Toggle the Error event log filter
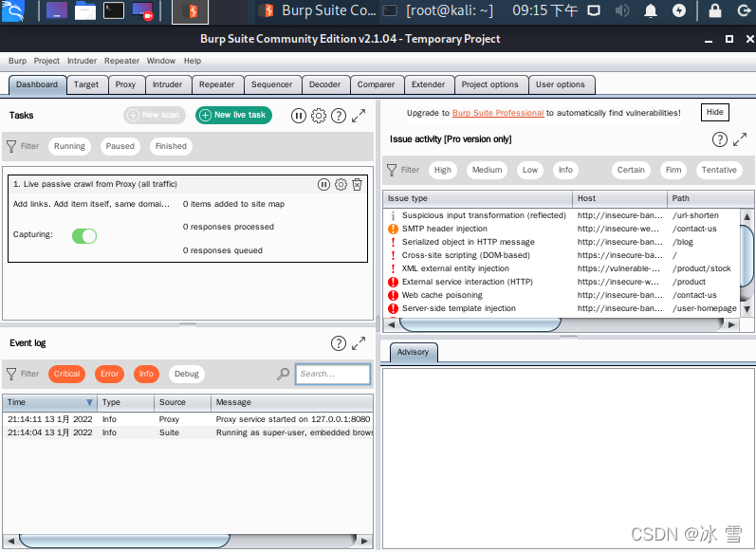This screenshot has width=756, height=552. [109, 374]
